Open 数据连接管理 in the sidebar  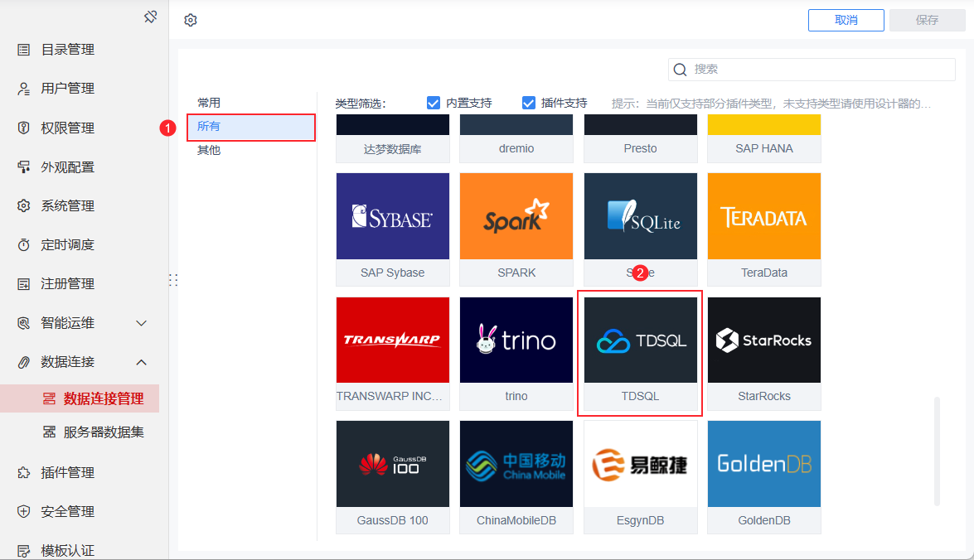pyautogui.click(x=80, y=398)
